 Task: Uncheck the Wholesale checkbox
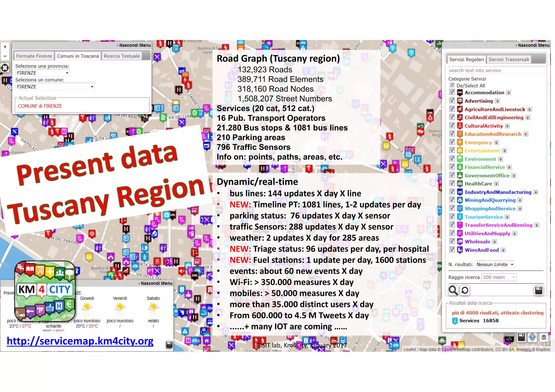tap(452, 241)
